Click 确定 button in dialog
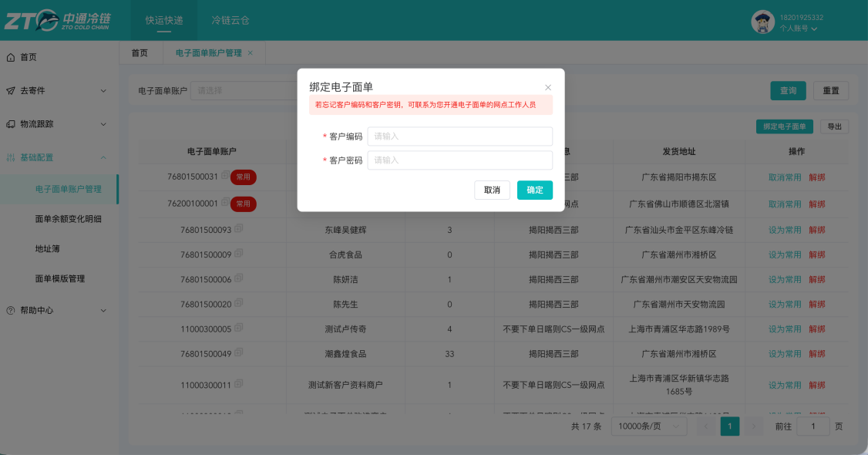 point(535,190)
